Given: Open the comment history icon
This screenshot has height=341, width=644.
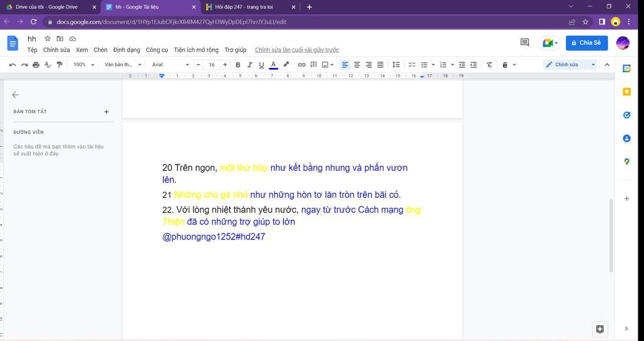Looking at the screenshot, I should [x=525, y=43].
